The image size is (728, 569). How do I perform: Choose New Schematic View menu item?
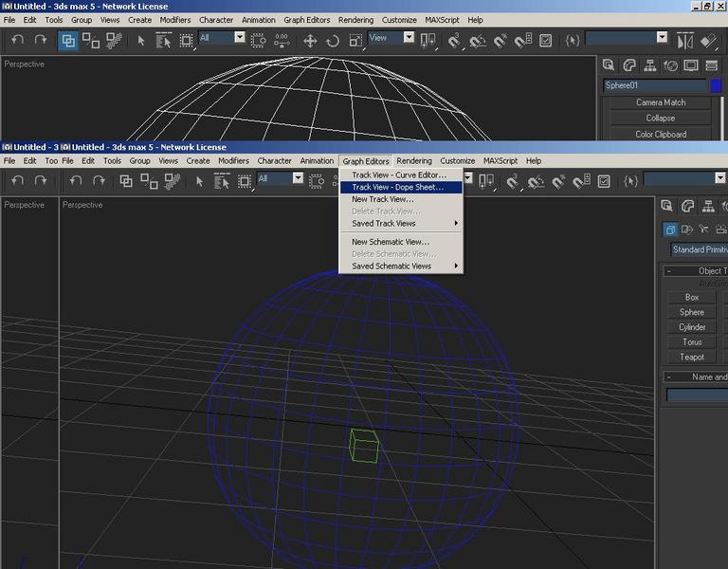click(401, 242)
